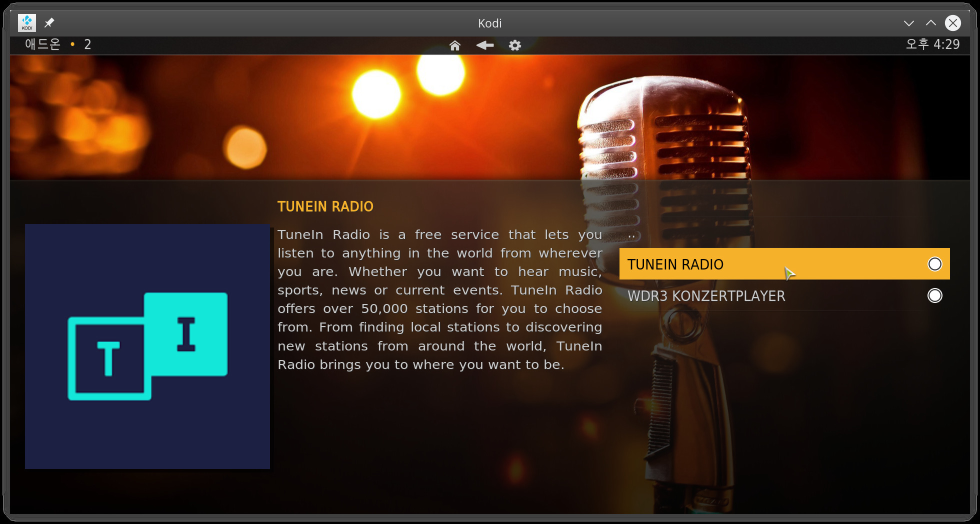Click the TuneIn Radio description paragraph
This screenshot has height=524, width=980.
click(x=440, y=299)
